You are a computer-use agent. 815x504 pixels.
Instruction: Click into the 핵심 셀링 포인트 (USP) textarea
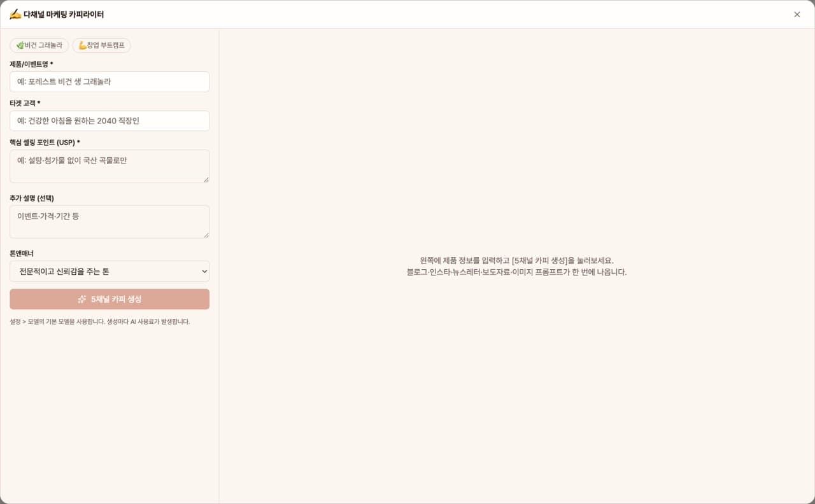click(x=110, y=166)
